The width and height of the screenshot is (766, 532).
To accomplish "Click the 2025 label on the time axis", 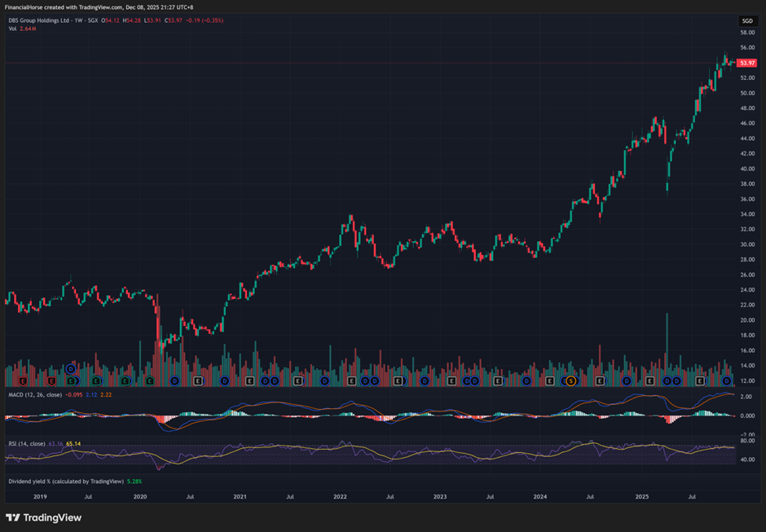I will tap(641, 495).
